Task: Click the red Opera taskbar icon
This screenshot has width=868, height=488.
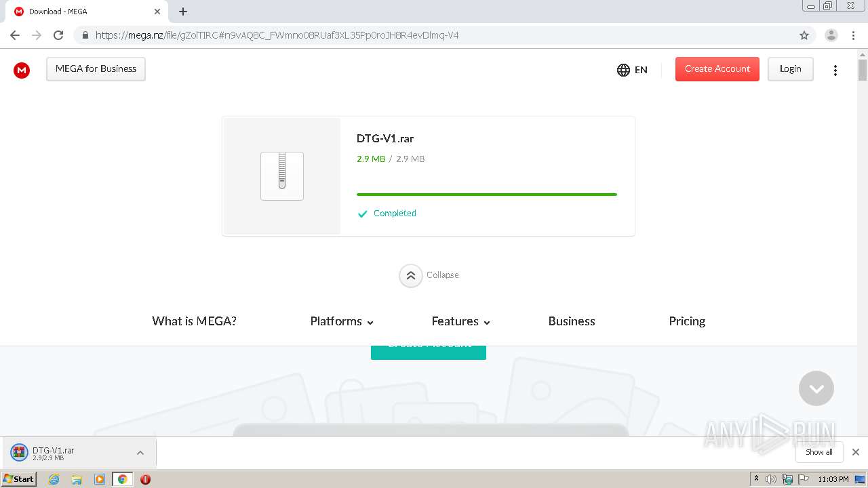Action: (x=145, y=479)
